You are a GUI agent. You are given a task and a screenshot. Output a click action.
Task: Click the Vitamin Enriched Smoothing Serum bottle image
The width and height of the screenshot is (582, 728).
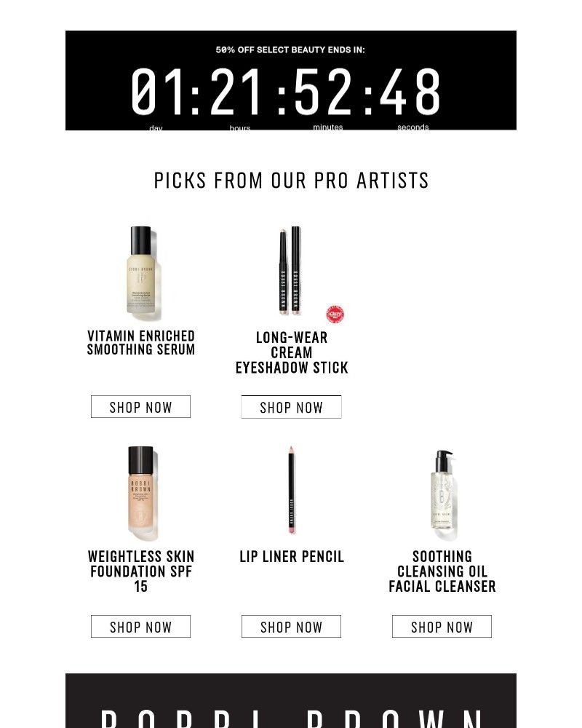[x=140, y=274]
